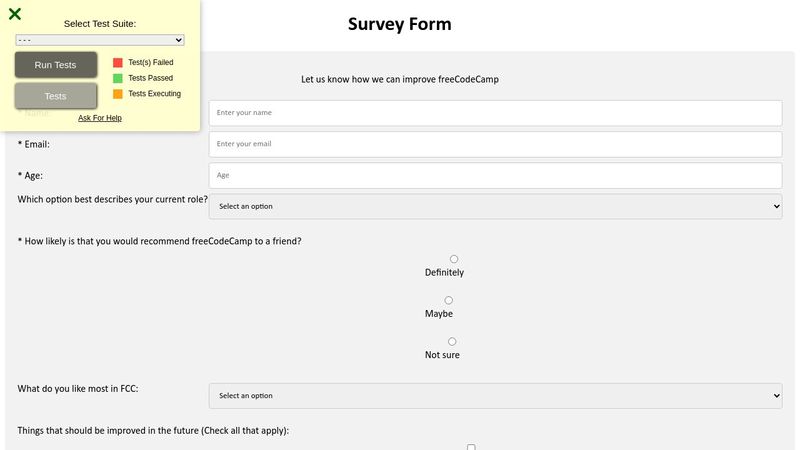Expand the current role dropdown
The height and width of the screenshot is (450, 800).
pos(495,206)
